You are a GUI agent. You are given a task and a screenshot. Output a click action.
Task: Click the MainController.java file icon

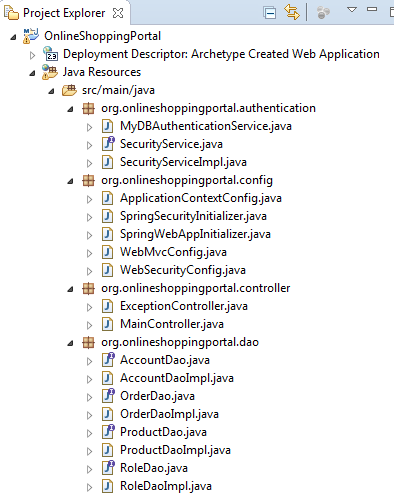pyautogui.click(x=107, y=324)
